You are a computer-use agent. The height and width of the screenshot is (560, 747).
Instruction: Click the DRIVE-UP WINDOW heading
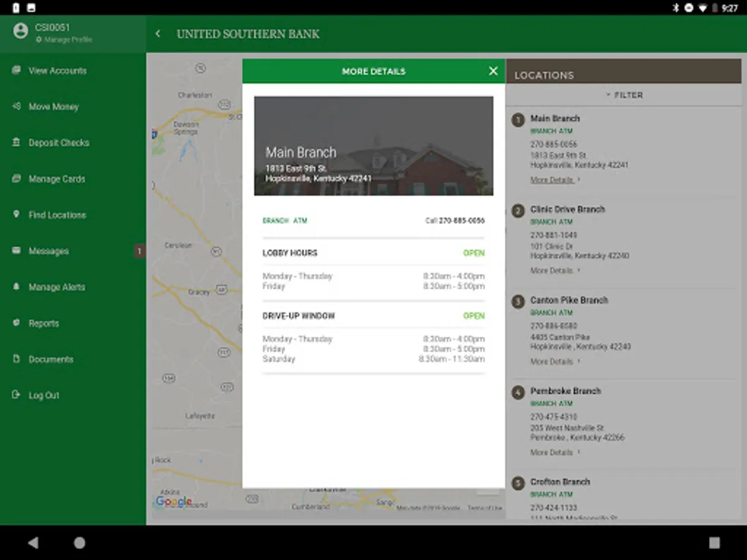[x=299, y=316]
